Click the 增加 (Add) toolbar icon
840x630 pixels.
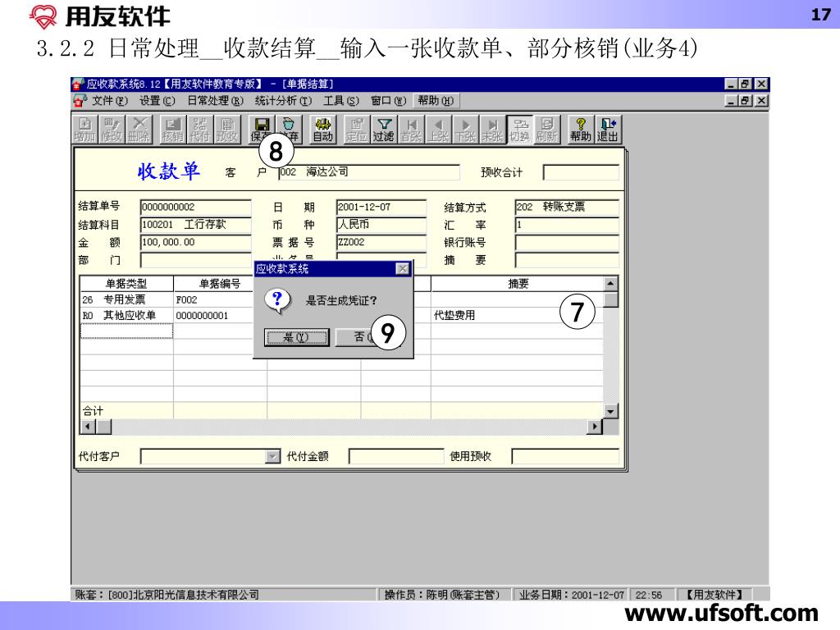(84, 130)
